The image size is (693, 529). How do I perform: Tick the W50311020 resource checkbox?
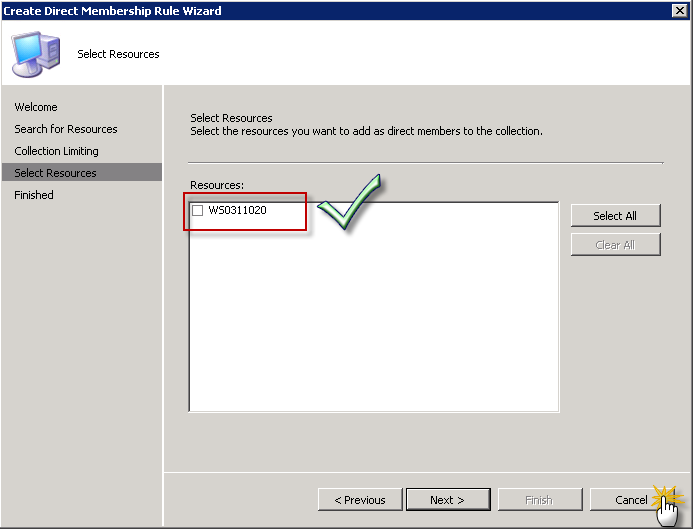point(197,210)
